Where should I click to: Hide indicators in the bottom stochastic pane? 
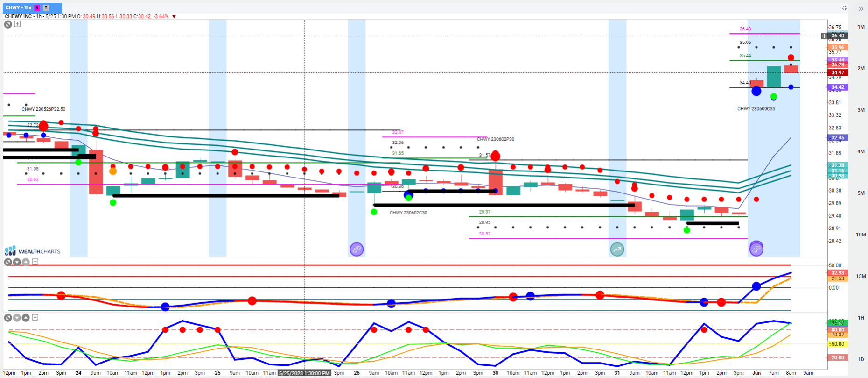(x=8, y=318)
